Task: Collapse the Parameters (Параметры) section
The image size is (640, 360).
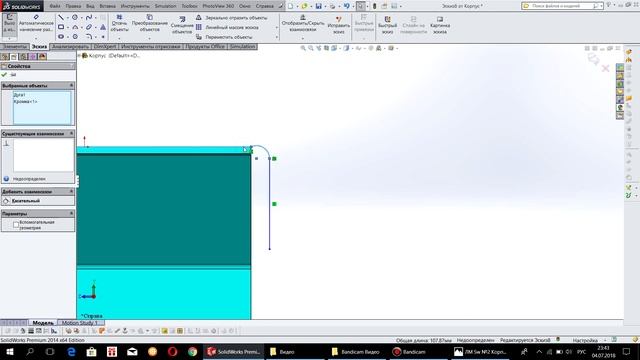Action: coord(71,213)
